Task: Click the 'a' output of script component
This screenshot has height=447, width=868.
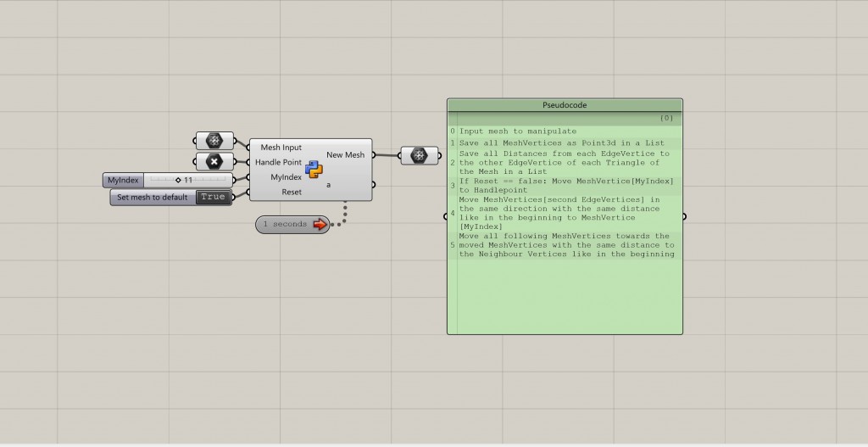Action: 329,184
